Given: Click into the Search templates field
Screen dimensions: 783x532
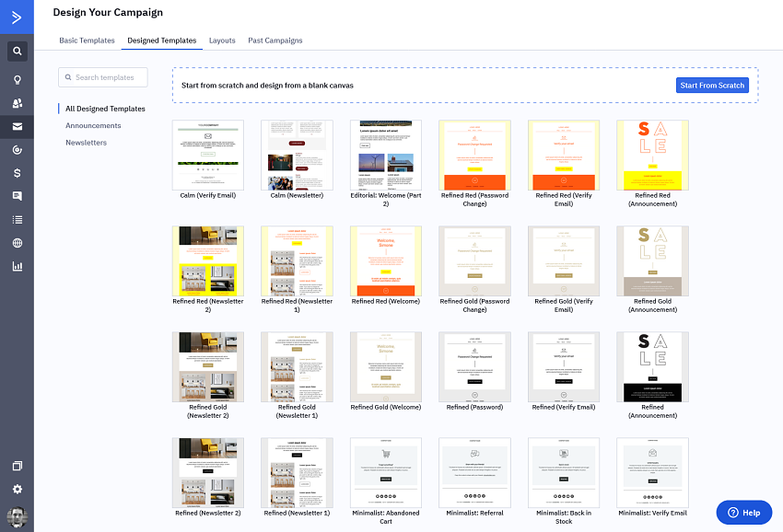Looking at the screenshot, I should pyautogui.click(x=103, y=77).
